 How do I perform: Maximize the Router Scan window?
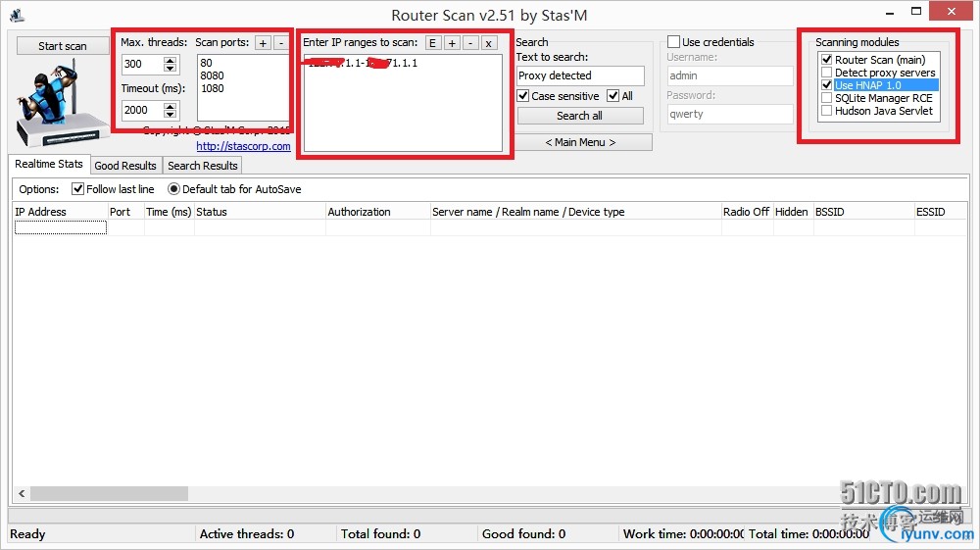tap(916, 11)
